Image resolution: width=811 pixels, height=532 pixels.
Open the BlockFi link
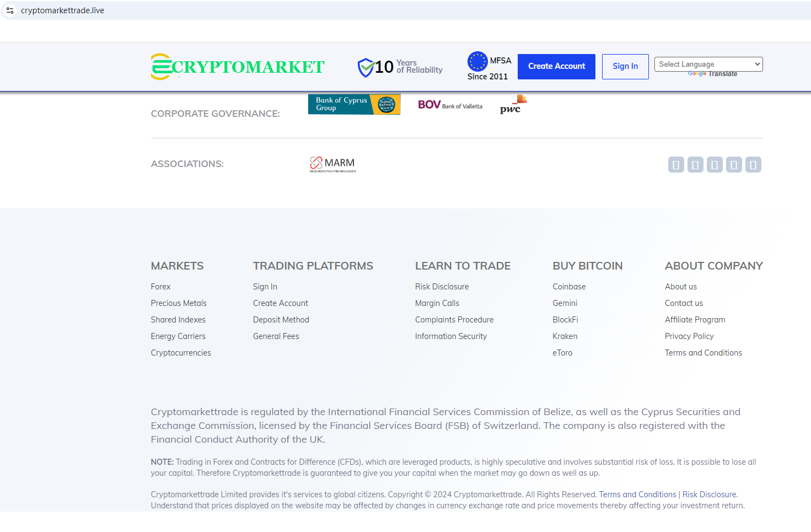(x=566, y=320)
